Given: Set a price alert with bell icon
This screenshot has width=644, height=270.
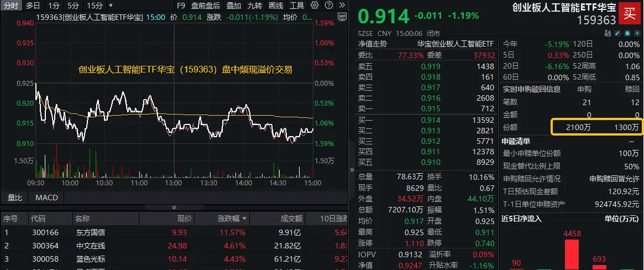Looking at the screenshot, I should [627, 33].
